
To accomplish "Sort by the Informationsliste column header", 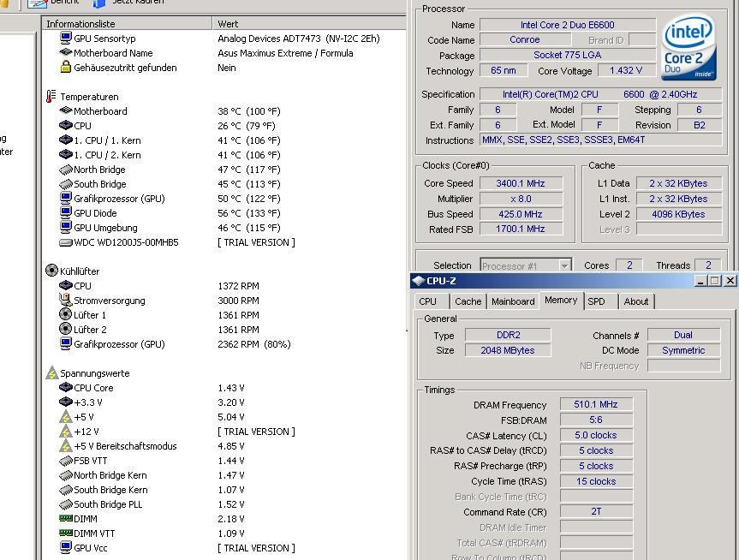I will (127, 24).
